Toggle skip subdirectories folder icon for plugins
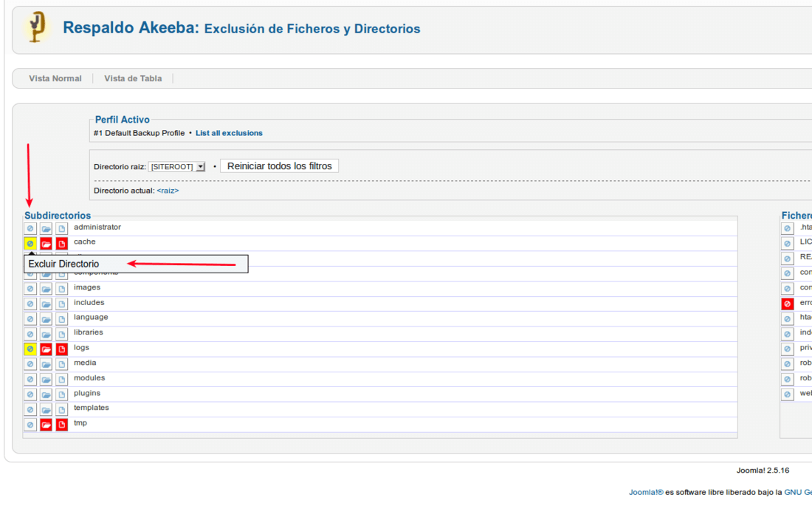 coord(46,394)
